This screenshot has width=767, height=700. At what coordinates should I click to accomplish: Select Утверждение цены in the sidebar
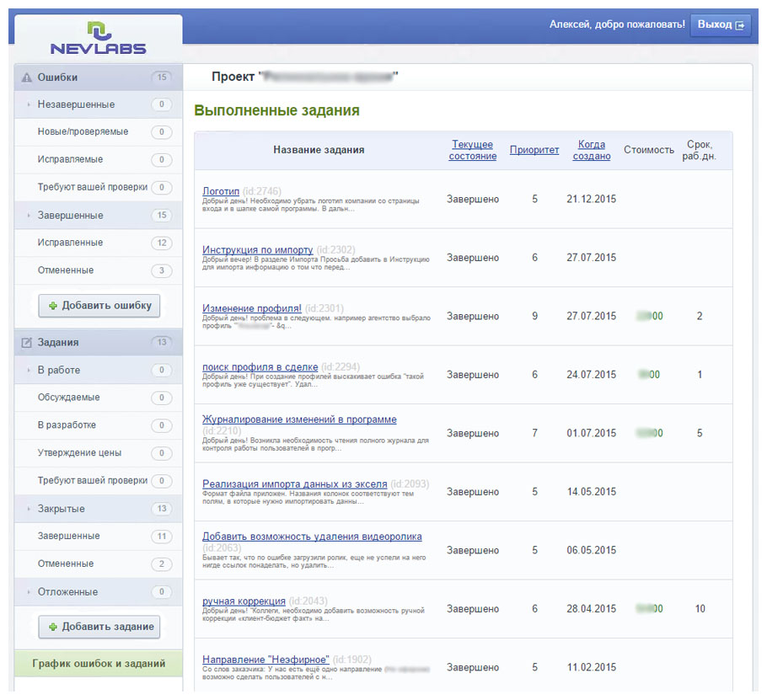click(79, 453)
